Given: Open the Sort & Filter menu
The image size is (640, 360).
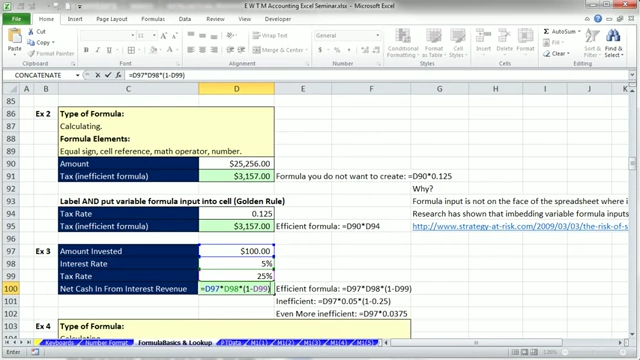Looking at the screenshot, I should point(592,43).
